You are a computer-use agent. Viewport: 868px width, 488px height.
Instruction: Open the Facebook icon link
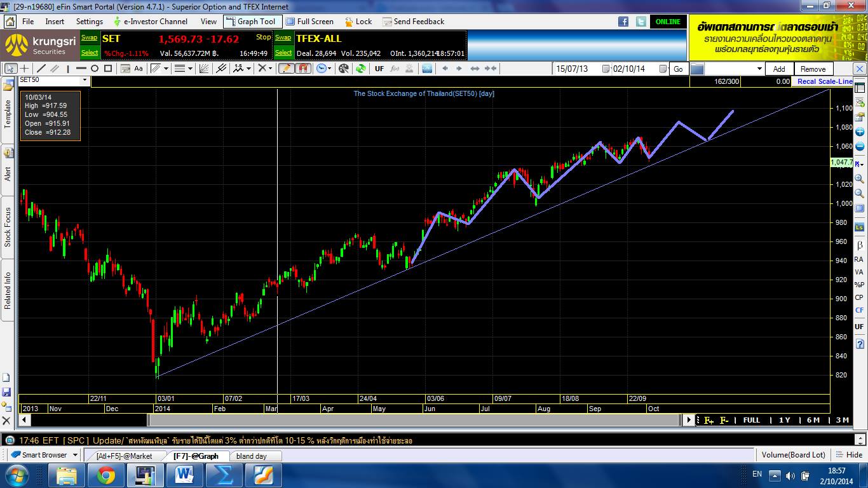point(624,22)
